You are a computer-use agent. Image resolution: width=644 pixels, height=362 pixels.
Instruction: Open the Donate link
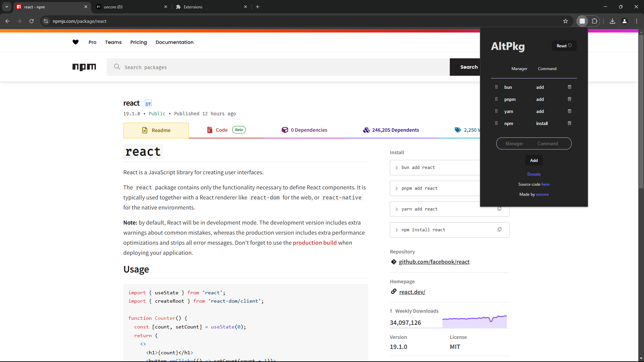coord(534,174)
